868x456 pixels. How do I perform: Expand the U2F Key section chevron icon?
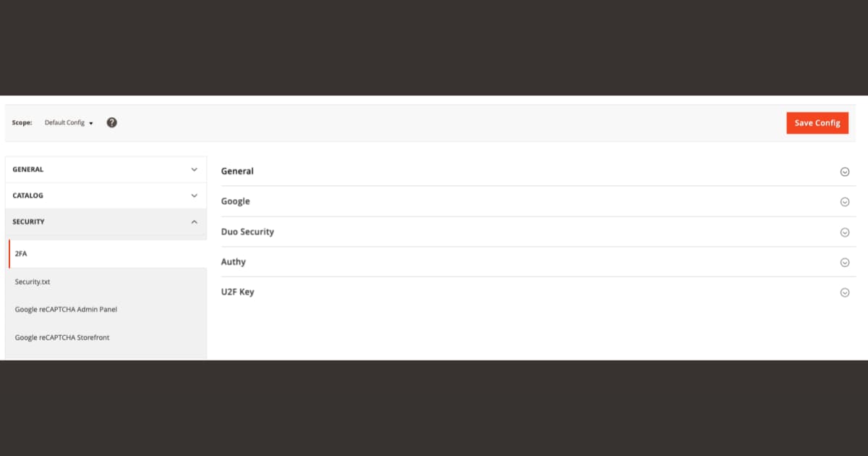845,292
